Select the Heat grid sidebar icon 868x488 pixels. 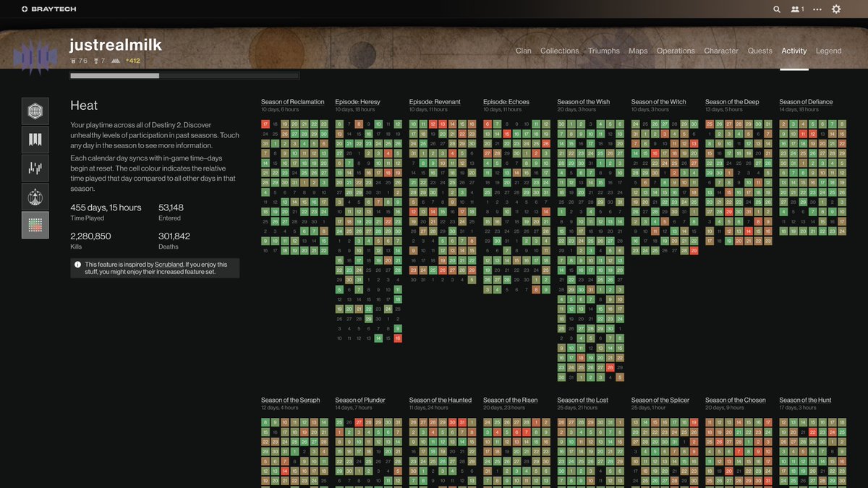[x=35, y=225]
